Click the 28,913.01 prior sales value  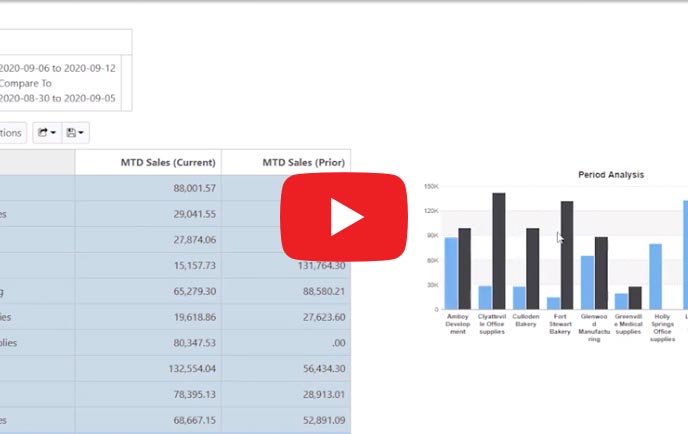[x=315, y=394]
